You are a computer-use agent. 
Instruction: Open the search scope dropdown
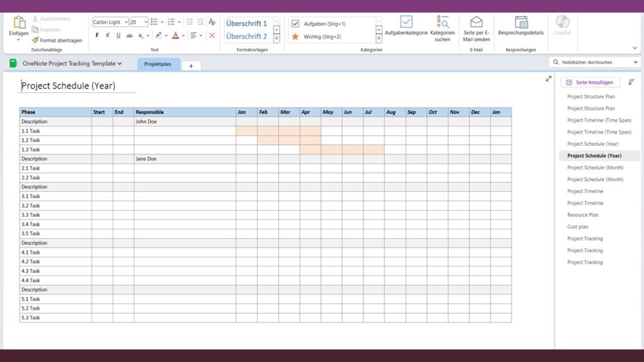[635, 62]
